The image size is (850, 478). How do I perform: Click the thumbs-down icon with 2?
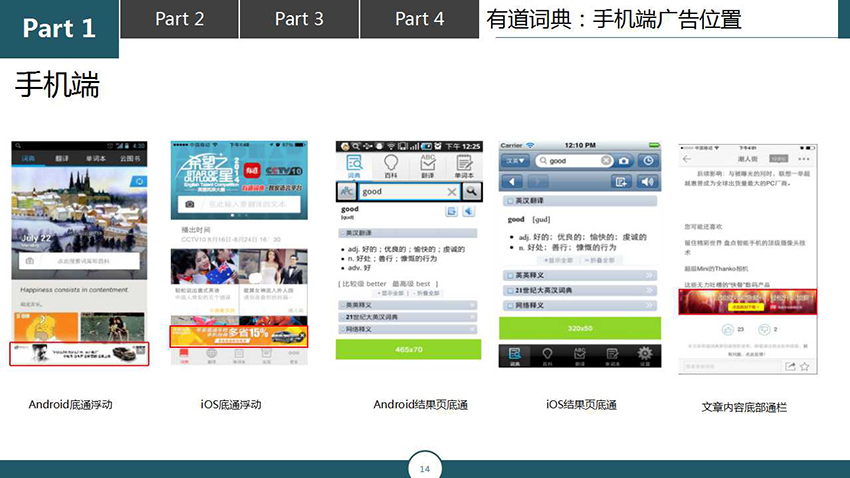[764, 329]
